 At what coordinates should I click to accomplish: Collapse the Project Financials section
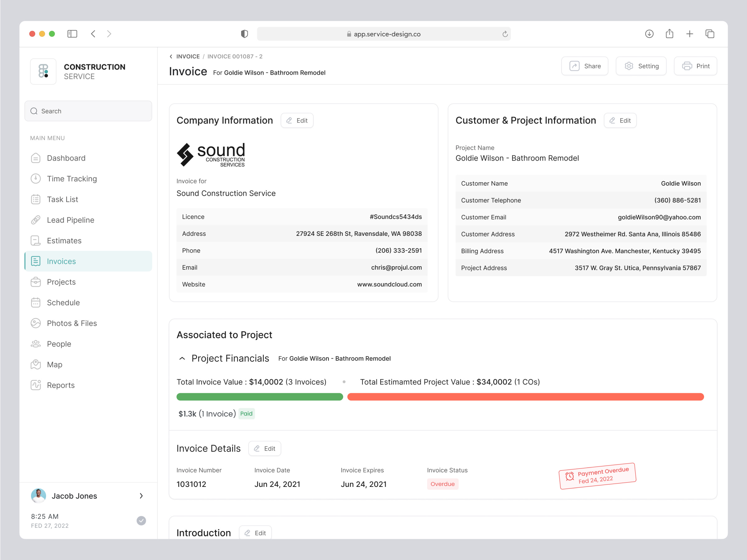coord(182,358)
